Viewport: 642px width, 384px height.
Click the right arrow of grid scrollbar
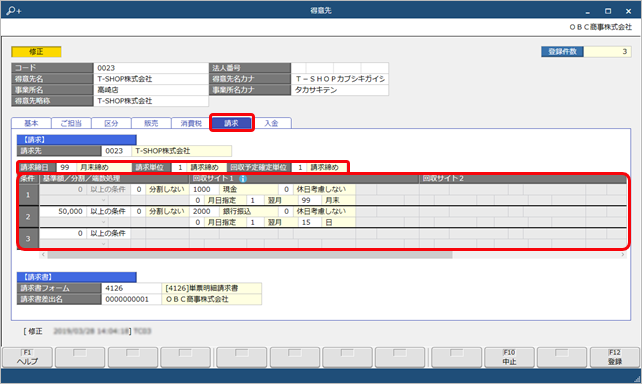pos(623,255)
